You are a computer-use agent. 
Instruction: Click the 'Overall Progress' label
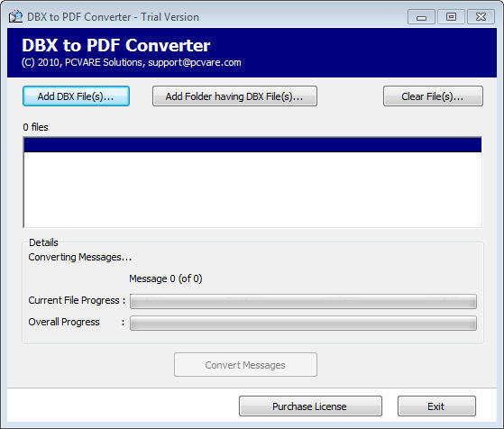point(64,322)
